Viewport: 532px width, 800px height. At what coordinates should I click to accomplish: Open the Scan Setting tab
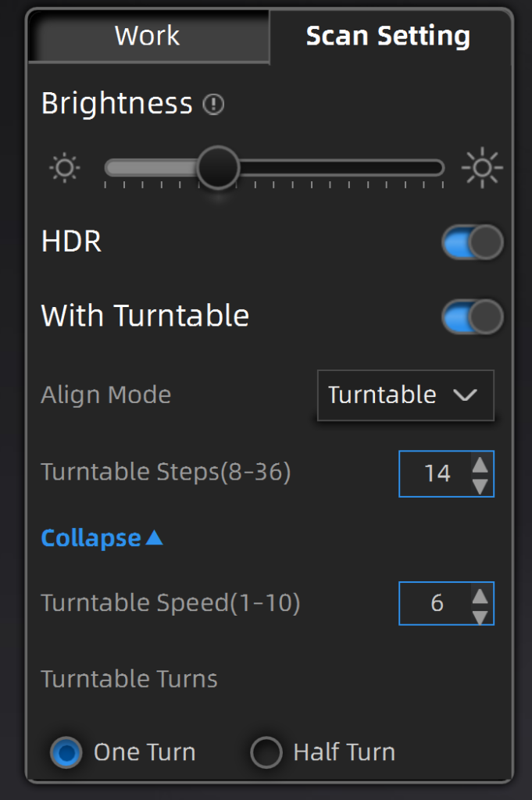[x=389, y=36]
